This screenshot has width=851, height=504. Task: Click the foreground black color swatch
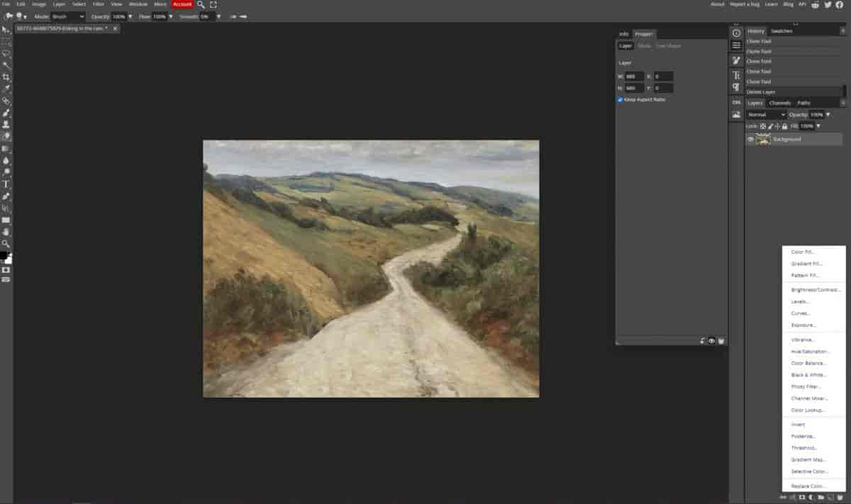click(4, 255)
